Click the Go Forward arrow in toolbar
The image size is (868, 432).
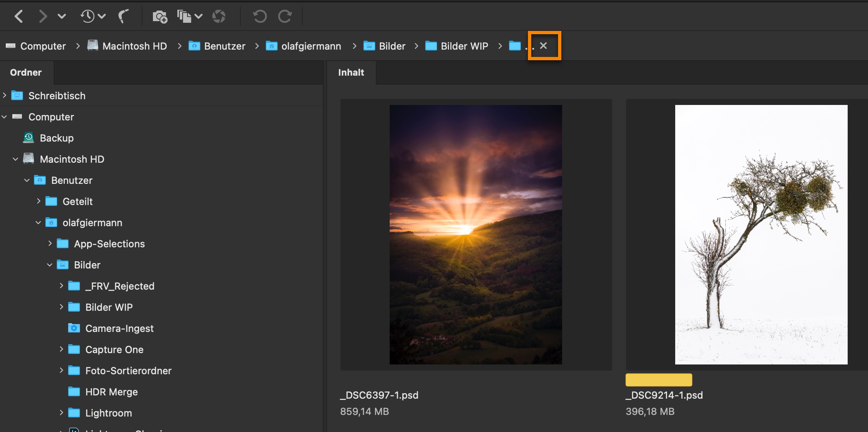click(x=43, y=17)
